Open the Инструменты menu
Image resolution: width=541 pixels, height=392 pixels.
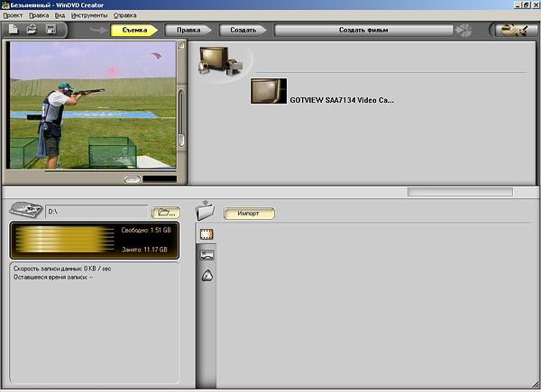click(x=88, y=15)
